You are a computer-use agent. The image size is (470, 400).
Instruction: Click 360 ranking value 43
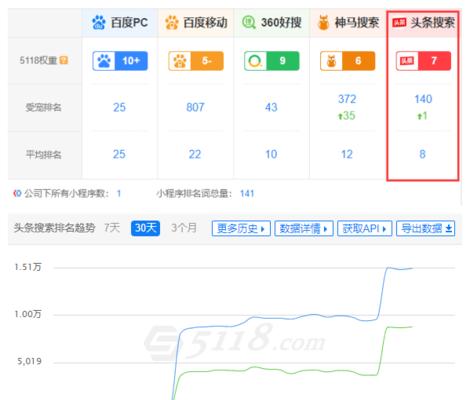coord(271,107)
